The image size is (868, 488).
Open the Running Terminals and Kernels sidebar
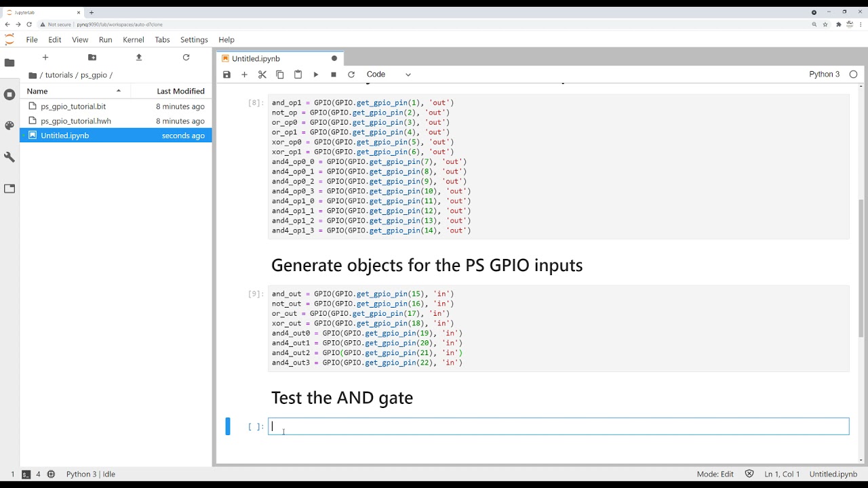point(9,94)
